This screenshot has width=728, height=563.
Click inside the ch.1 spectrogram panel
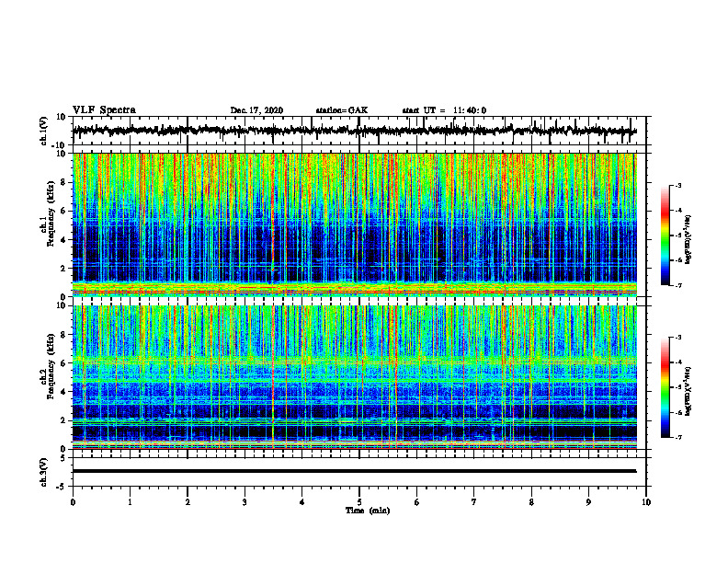coord(354,224)
